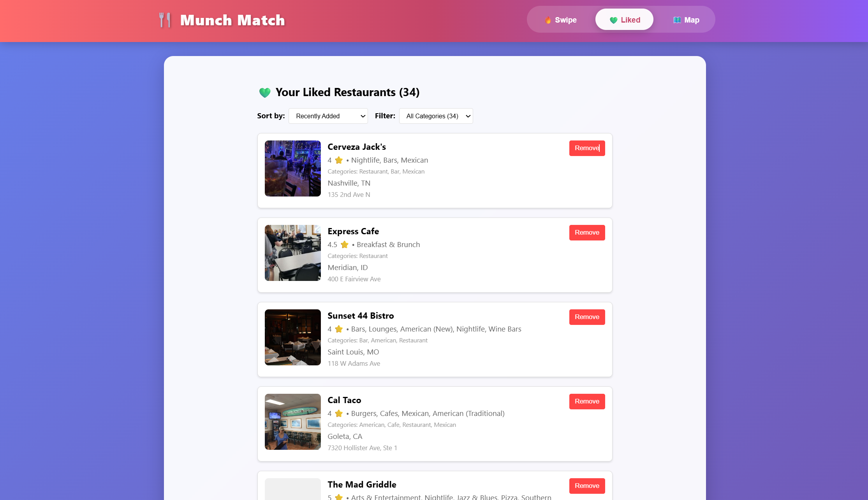Open the Recently Added sort dropdown
The image size is (868, 500).
coord(328,116)
